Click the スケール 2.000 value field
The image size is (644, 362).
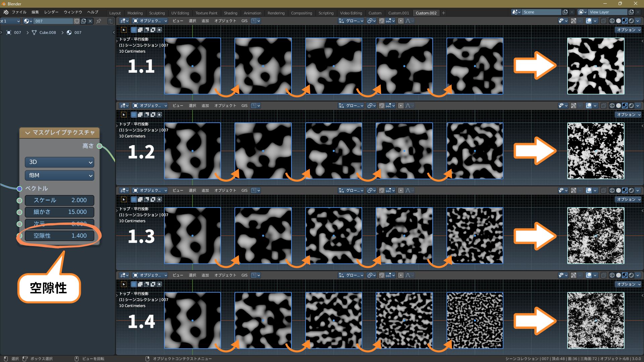pos(59,200)
